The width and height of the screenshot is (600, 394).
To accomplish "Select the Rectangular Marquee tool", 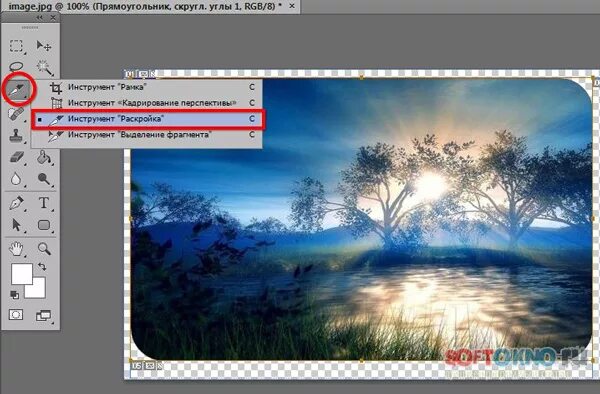I will coord(16,46).
